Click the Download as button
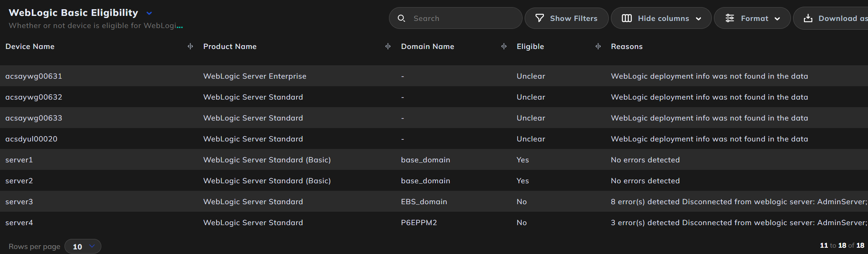 coord(831,18)
